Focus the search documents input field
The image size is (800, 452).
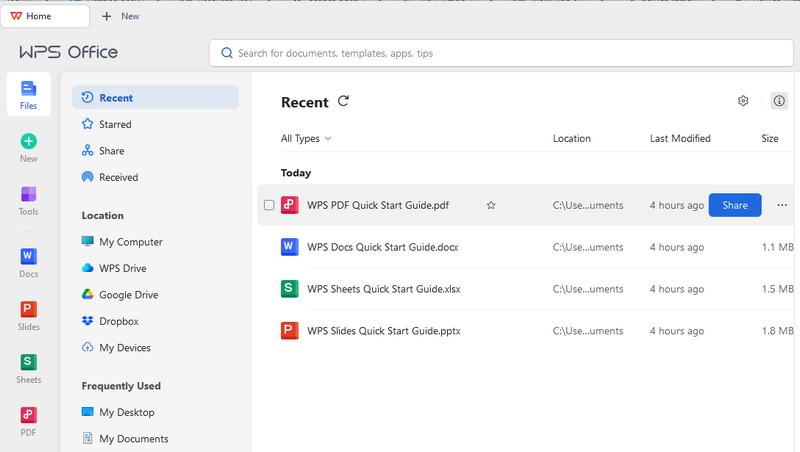(x=501, y=53)
